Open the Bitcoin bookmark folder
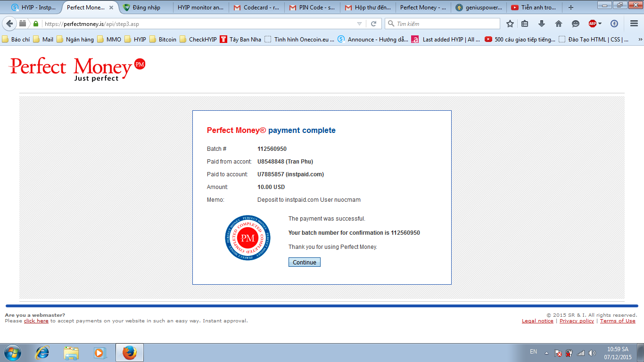The image size is (644, 362). point(163,40)
